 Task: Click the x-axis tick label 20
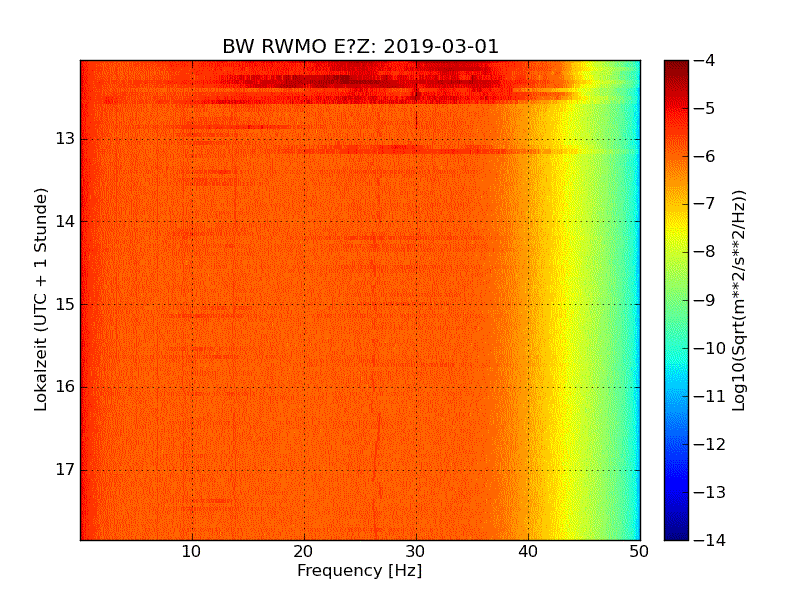[x=304, y=552]
